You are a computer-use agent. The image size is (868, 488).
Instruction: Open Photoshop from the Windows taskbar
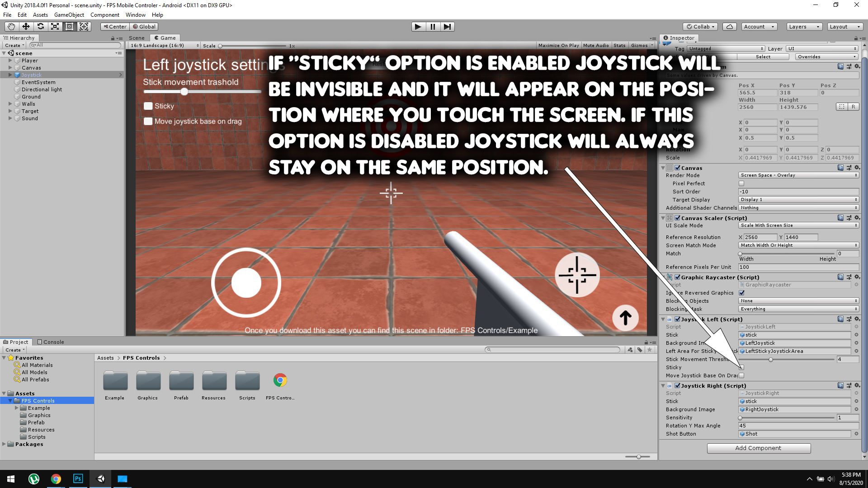point(78,479)
